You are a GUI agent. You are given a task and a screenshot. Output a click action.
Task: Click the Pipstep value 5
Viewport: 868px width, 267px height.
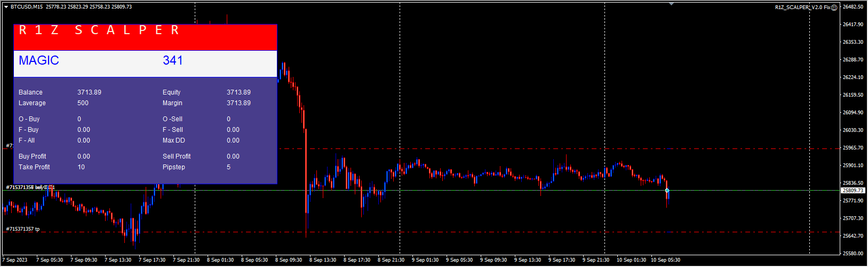[x=228, y=167]
